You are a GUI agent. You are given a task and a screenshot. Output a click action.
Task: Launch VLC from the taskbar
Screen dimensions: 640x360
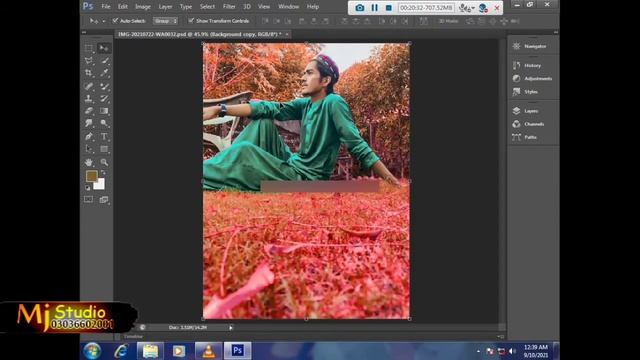click(x=209, y=351)
